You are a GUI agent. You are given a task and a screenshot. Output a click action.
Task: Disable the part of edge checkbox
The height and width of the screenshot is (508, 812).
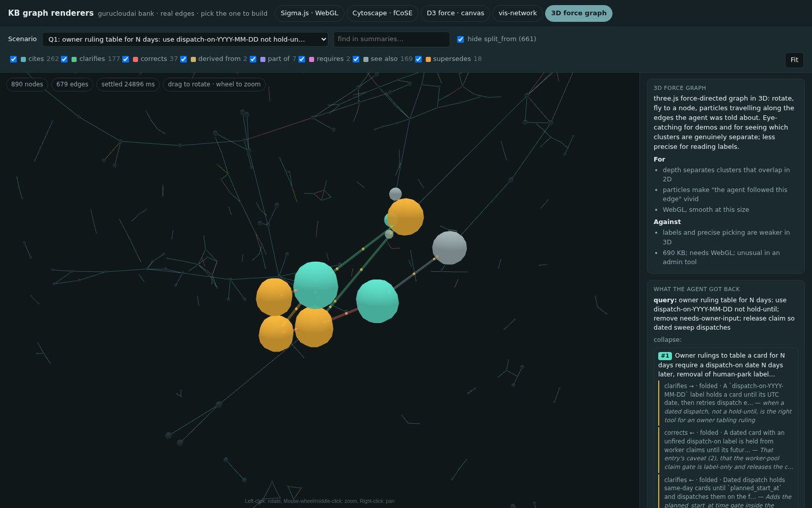pos(253,59)
